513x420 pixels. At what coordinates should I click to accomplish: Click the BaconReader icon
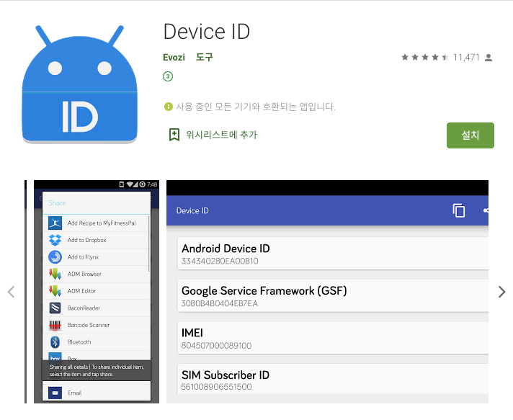point(55,308)
